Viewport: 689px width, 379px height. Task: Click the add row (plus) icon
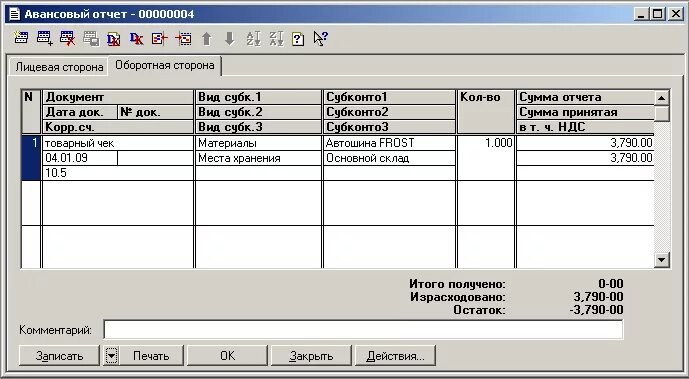tap(44, 38)
